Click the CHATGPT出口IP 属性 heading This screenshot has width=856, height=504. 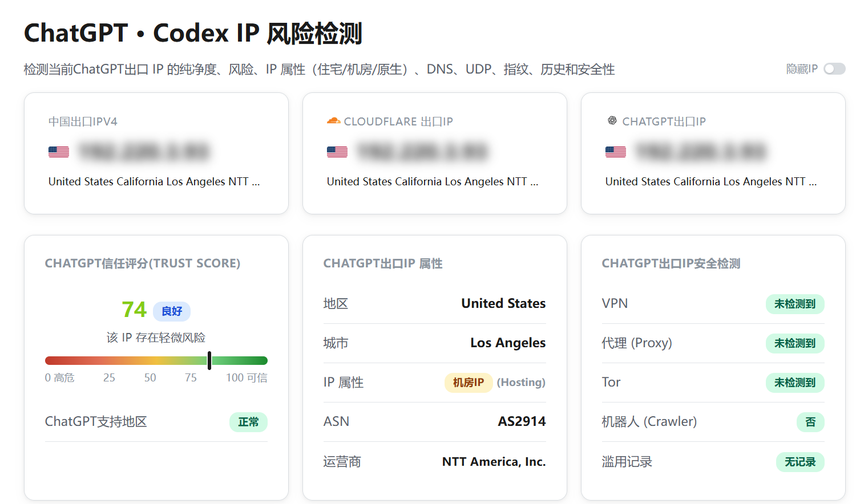point(383,263)
